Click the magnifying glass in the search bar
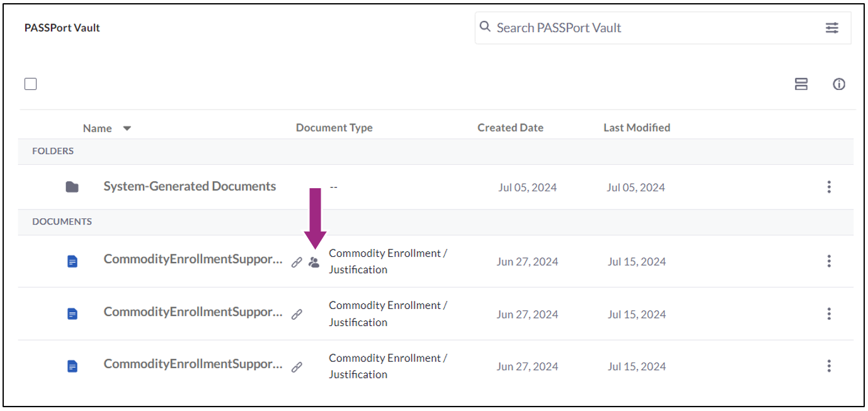 pyautogui.click(x=485, y=27)
